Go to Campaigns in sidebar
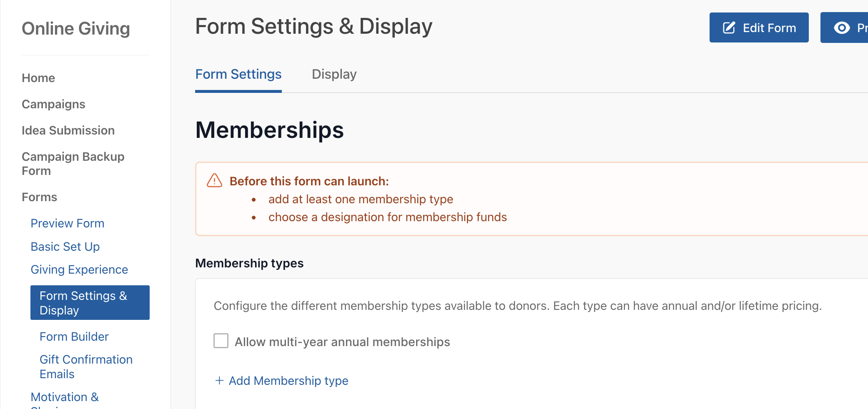Viewport: 868px width, 409px height. pyautogui.click(x=53, y=104)
